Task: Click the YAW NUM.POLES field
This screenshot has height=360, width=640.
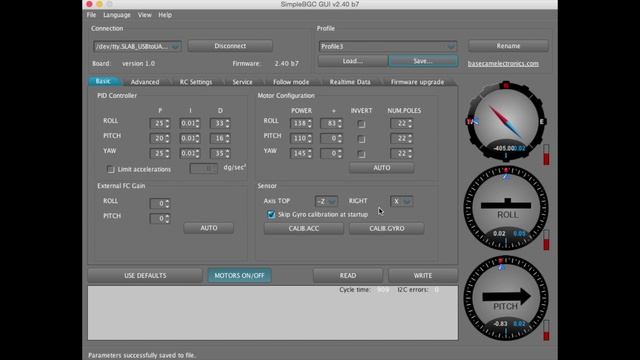Action: [x=402, y=153]
